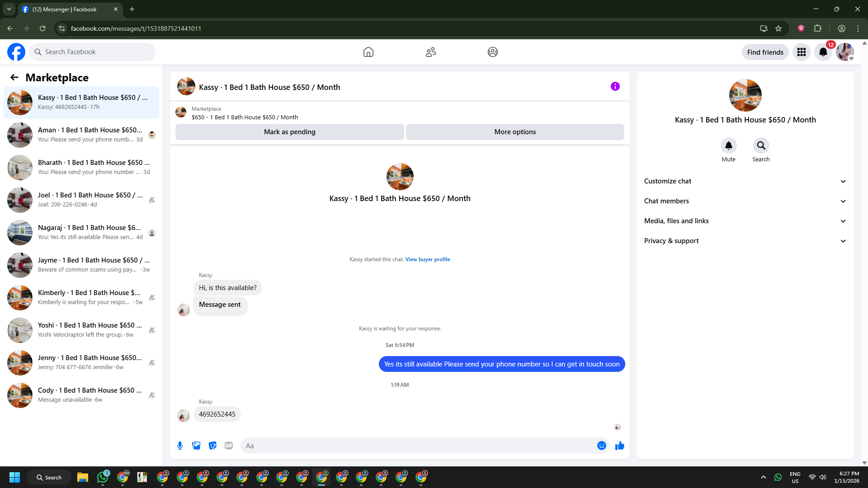Click the Mark as pending button

tap(289, 132)
